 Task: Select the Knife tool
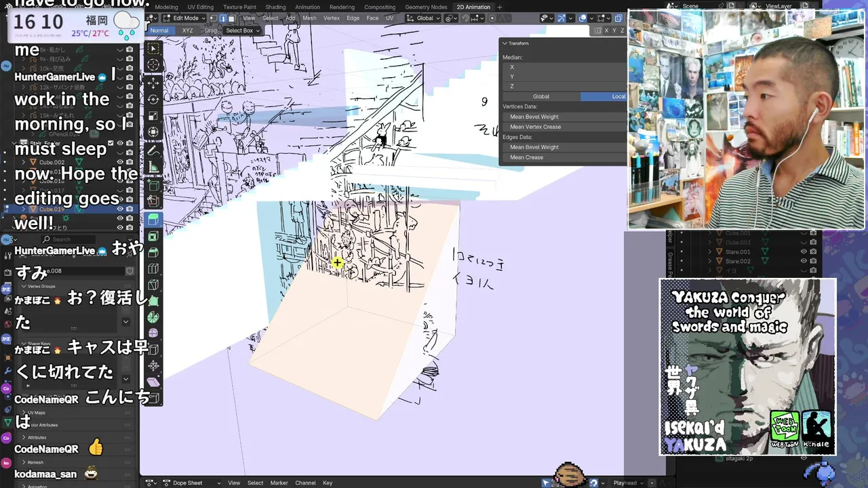(x=154, y=285)
